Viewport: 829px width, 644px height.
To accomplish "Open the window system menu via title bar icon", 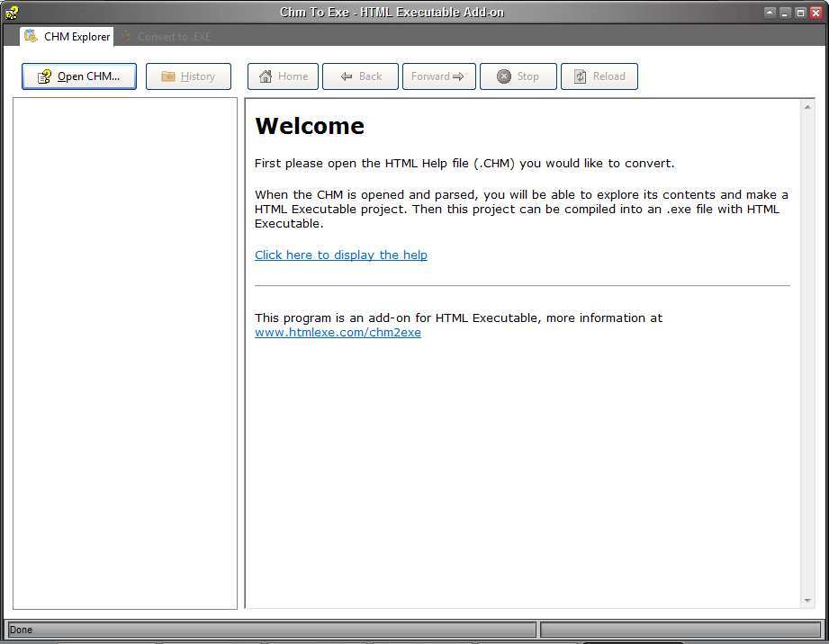I will (12, 12).
